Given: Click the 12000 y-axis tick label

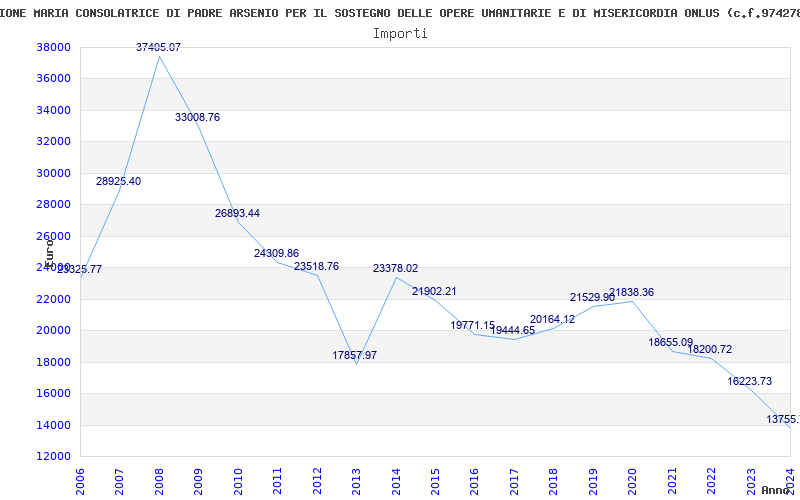Looking at the screenshot, I should pos(53,457).
